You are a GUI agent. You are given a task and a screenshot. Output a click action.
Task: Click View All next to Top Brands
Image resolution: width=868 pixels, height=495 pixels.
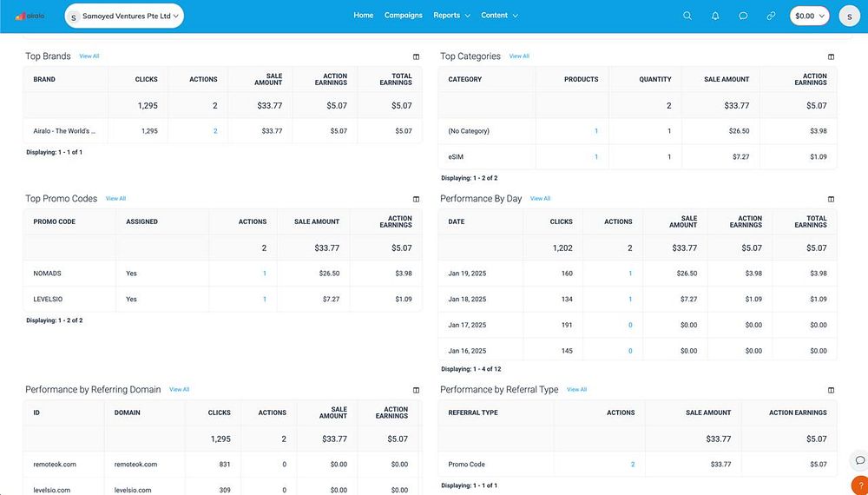pos(89,56)
